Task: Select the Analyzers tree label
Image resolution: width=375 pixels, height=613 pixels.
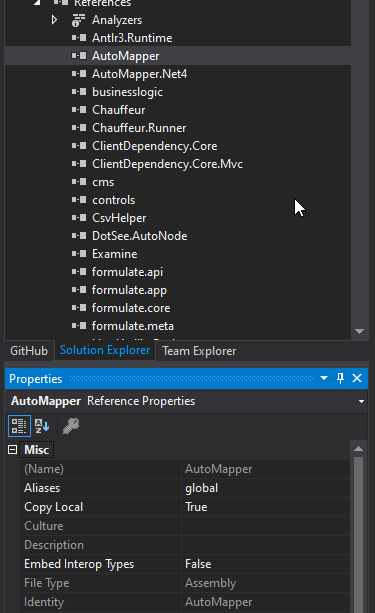Action: (x=117, y=20)
